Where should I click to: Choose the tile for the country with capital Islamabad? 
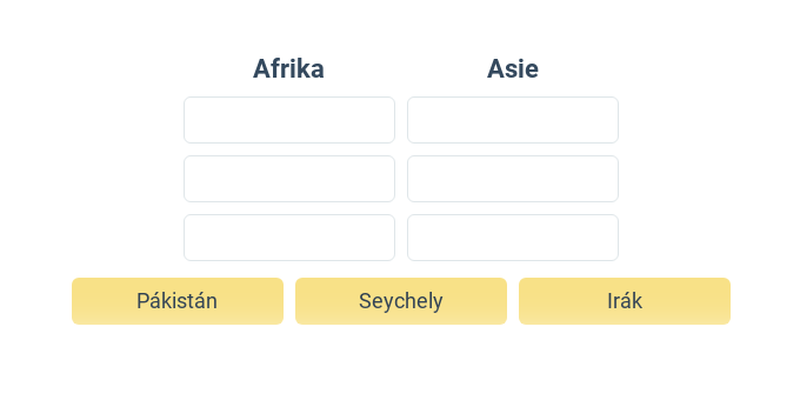coord(178,301)
